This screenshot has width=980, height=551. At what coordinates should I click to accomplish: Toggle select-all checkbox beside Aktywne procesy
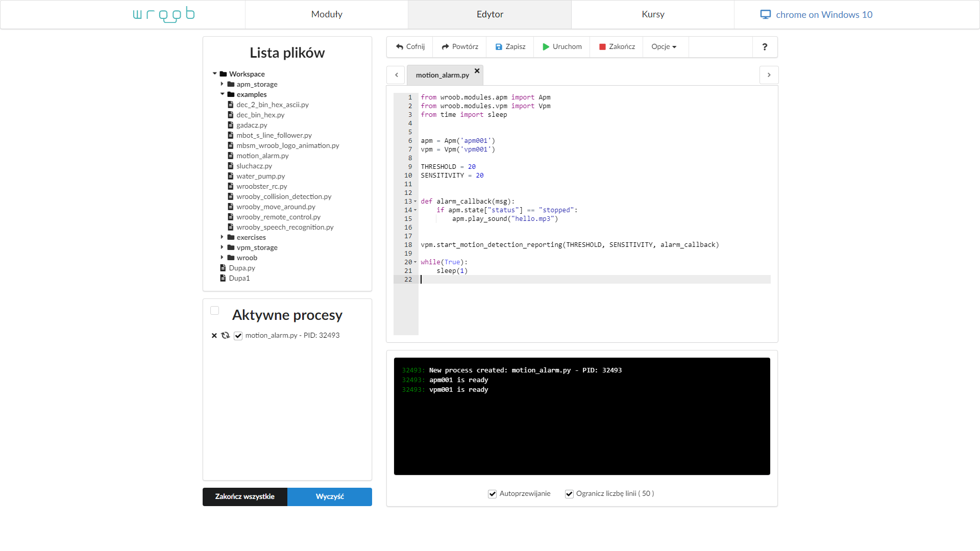pyautogui.click(x=215, y=311)
